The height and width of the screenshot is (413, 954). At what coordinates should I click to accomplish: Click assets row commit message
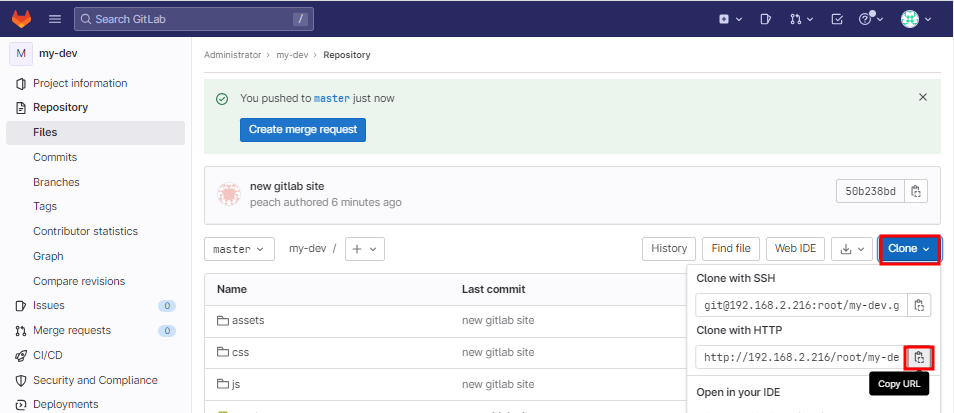pos(498,320)
